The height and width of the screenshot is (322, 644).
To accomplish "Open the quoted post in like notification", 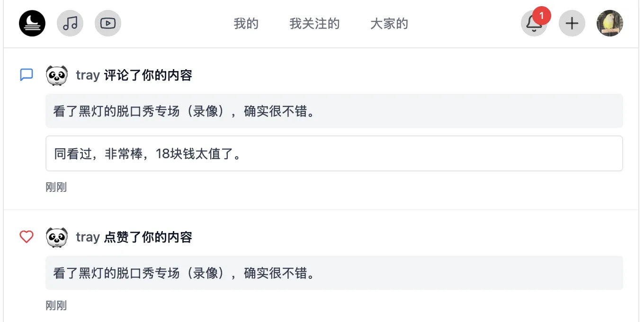I will (x=334, y=273).
